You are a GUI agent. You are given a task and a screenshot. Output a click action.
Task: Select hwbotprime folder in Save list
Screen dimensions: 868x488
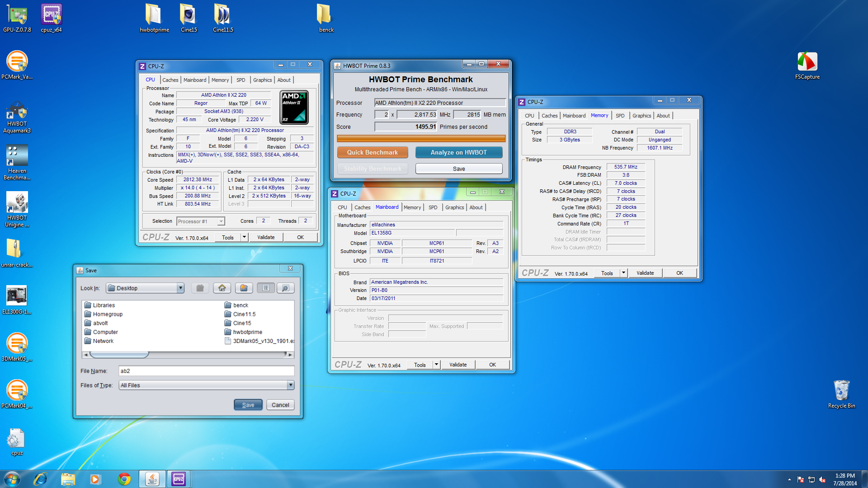tap(243, 332)
